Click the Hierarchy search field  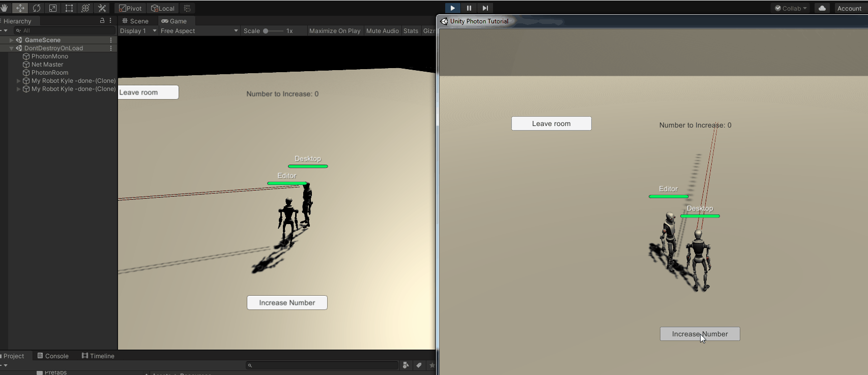pyautogui.click(x=65, y=30)
